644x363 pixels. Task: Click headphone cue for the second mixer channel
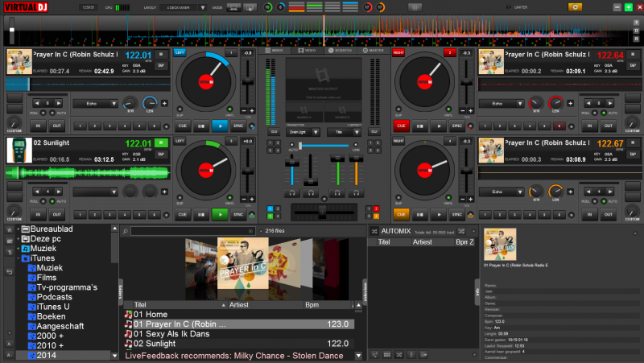pos(311,192)
